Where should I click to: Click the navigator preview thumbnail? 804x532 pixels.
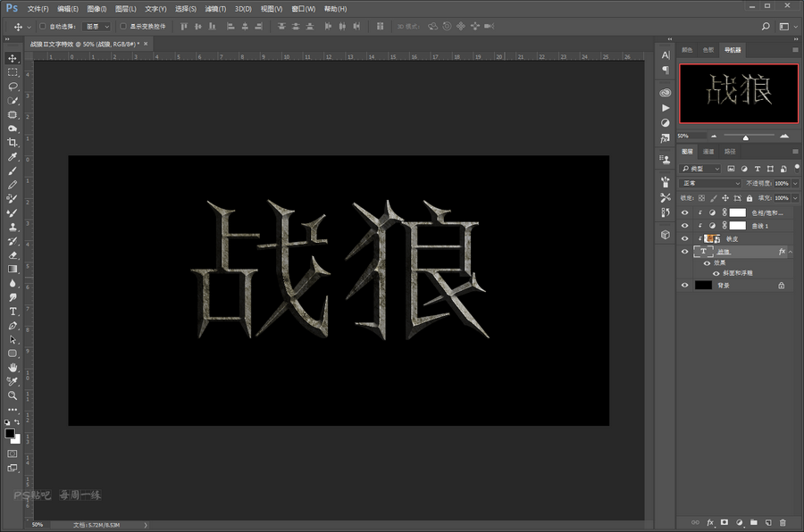pyautogui.click(x=737, y=93)
